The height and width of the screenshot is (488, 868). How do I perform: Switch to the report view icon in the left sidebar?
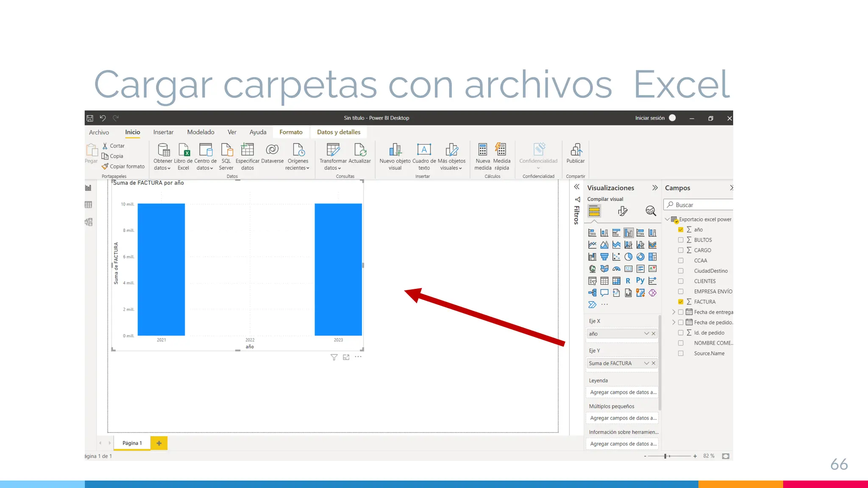[89, 188]
